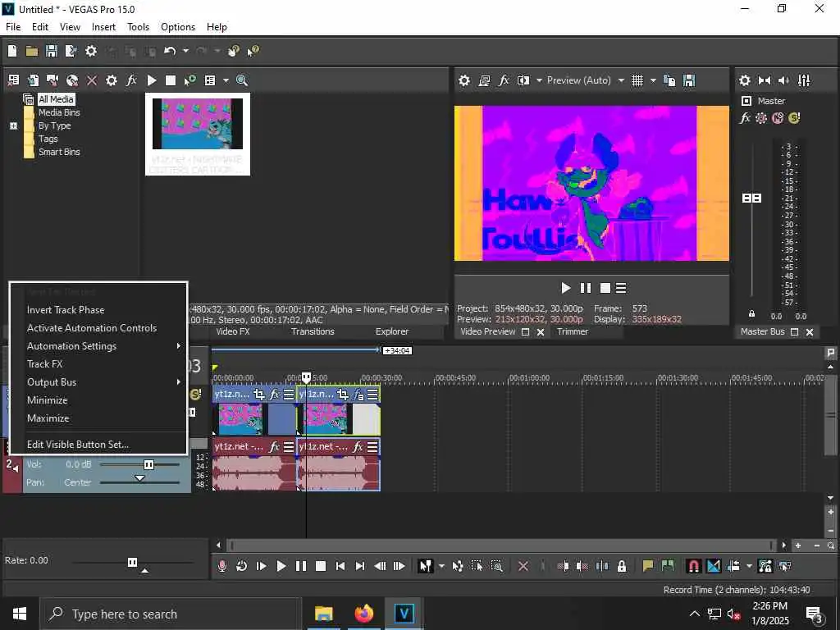The height and width of the screenshot is (630, 840).
Task: Open the Search Media Bins magnifier icon
Action: pyautogui.click(x=242, y=80)
